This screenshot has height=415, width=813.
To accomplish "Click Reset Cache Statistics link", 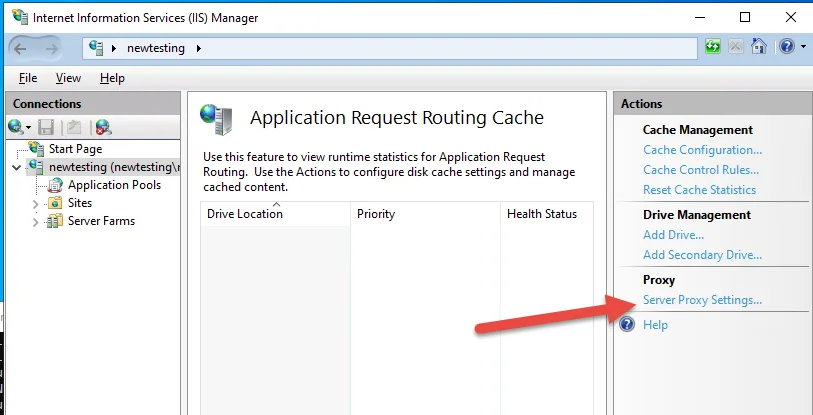I will click(x=699, y=190).
